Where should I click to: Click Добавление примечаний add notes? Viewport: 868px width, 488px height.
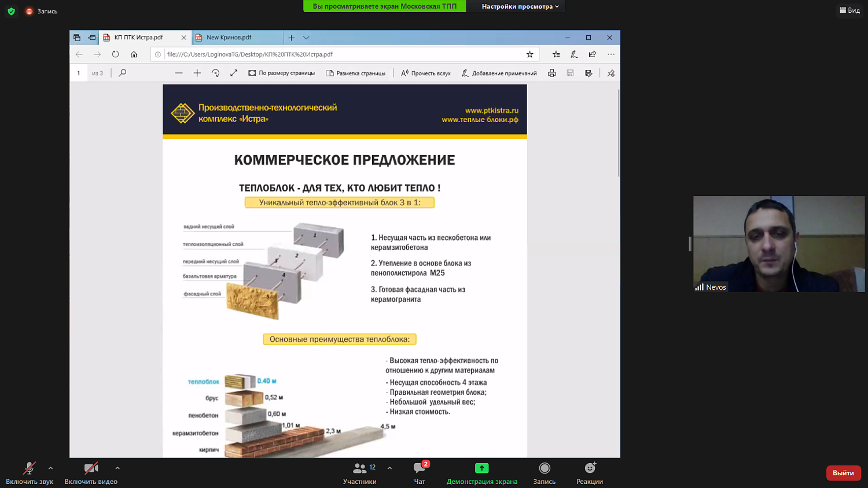(499, 73)
